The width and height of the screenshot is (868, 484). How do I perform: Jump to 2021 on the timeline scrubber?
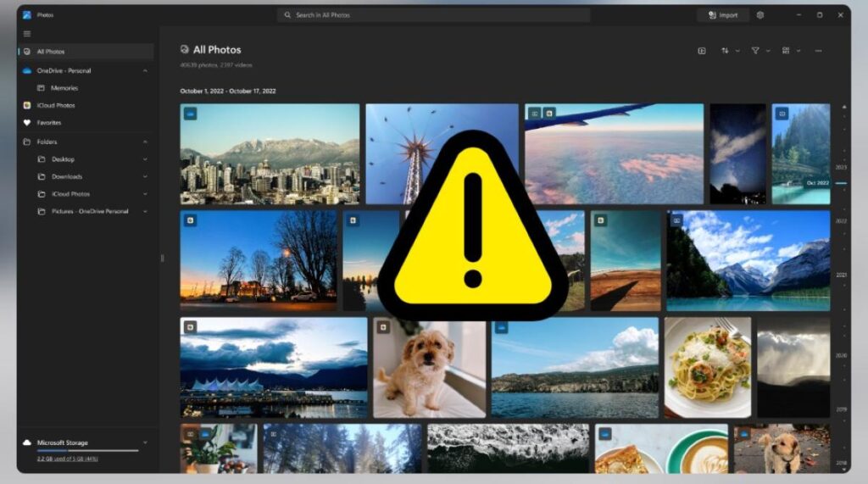pos(841,275)
